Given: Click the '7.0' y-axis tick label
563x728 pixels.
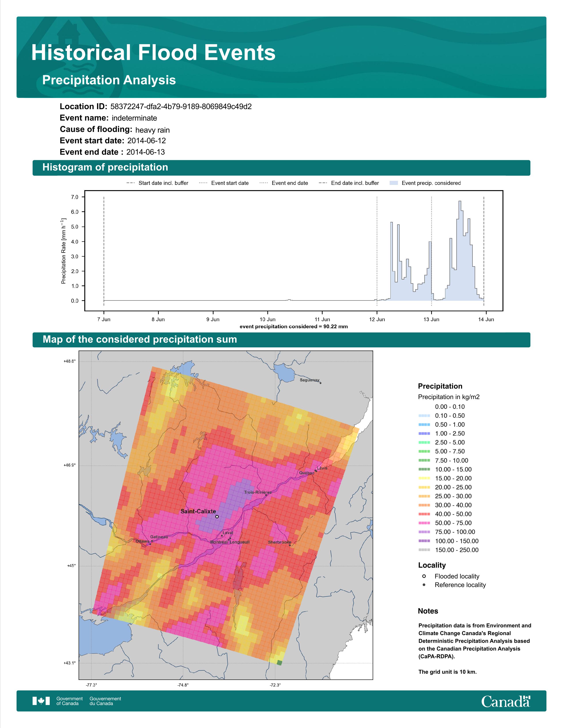Looking at the screenshot, I should click(x=75, y=197).
